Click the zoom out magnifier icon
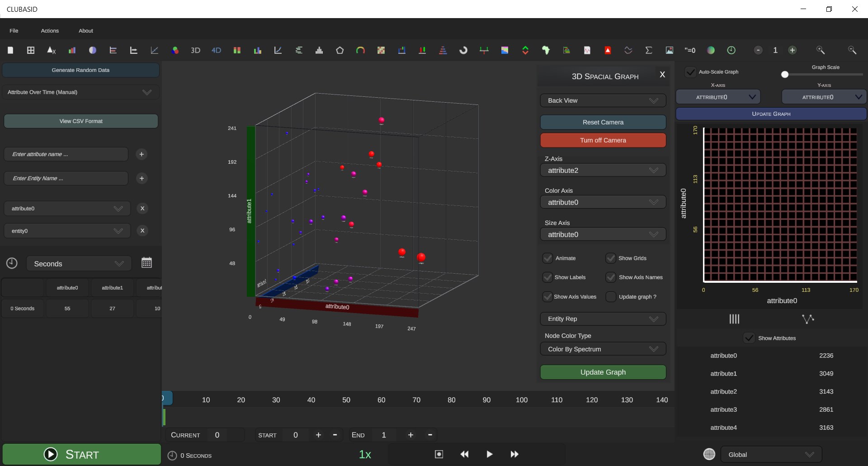 (x=852, y=50)
